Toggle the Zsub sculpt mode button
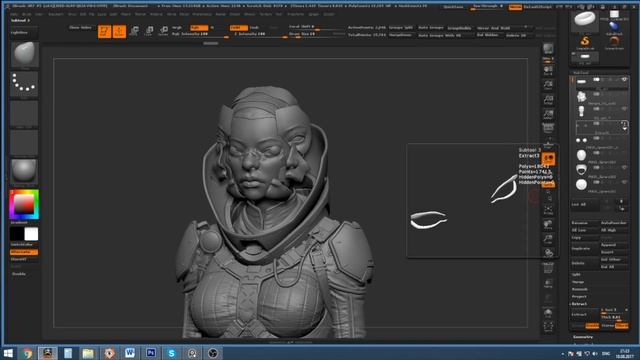Viewport: 640px width, 360px height. pos(256,27)
